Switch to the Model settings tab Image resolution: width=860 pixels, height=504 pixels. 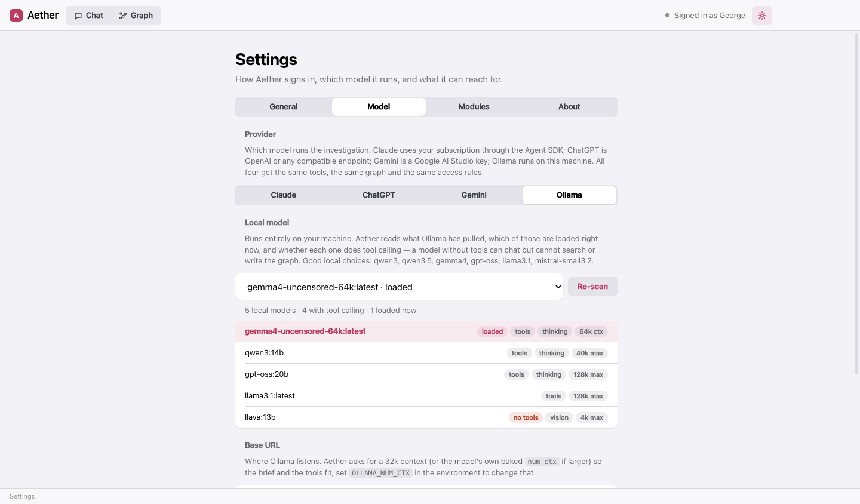379,107
